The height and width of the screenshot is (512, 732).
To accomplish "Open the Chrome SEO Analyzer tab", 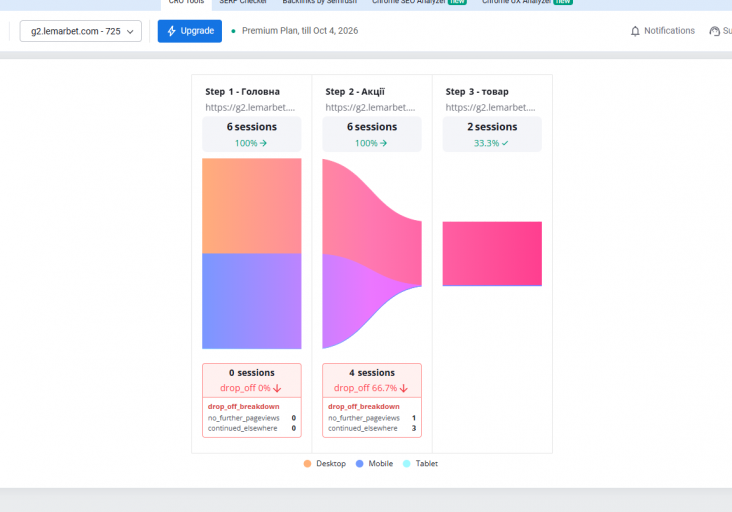I will click(x=419, y=2).
